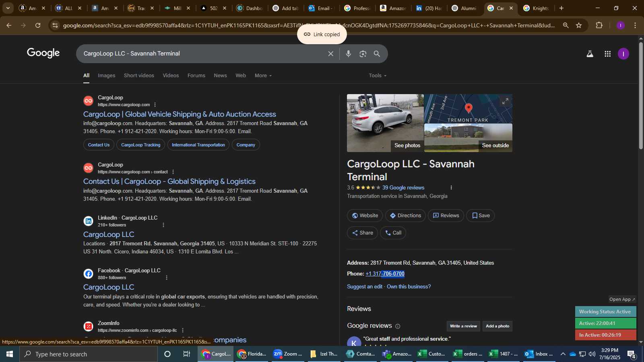
Task: Open International Transportation sitelink chip
Action: tap(198, 145)
